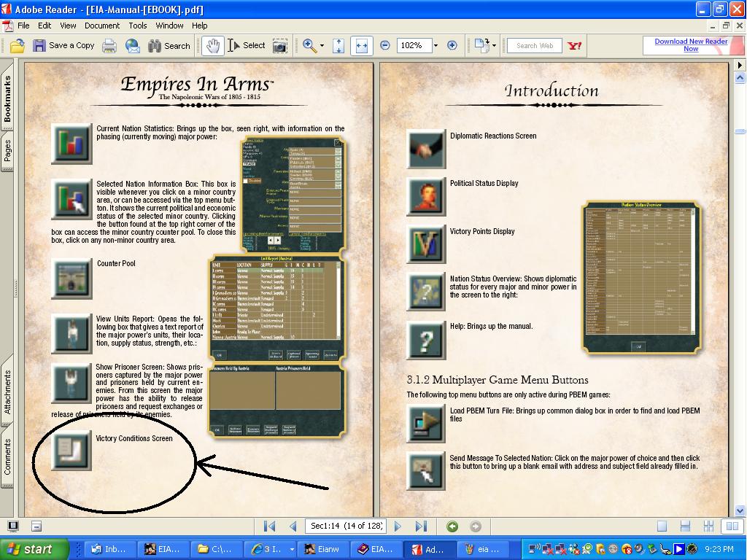
Task: Click the page icon beside Search Web
Action: click(x=481, y=46)
